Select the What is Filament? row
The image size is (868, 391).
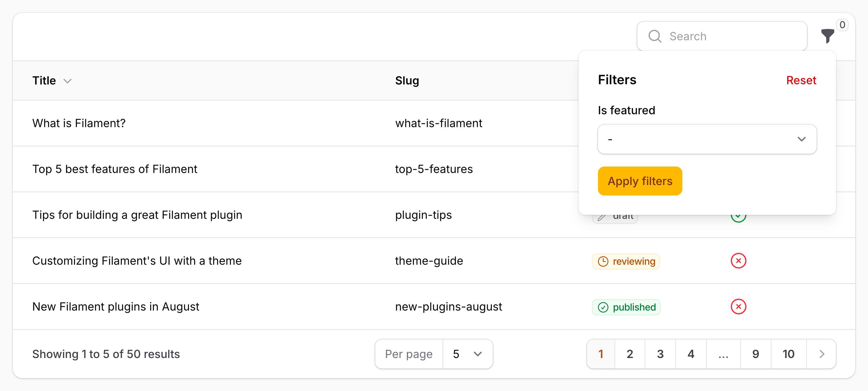(79, 123)
